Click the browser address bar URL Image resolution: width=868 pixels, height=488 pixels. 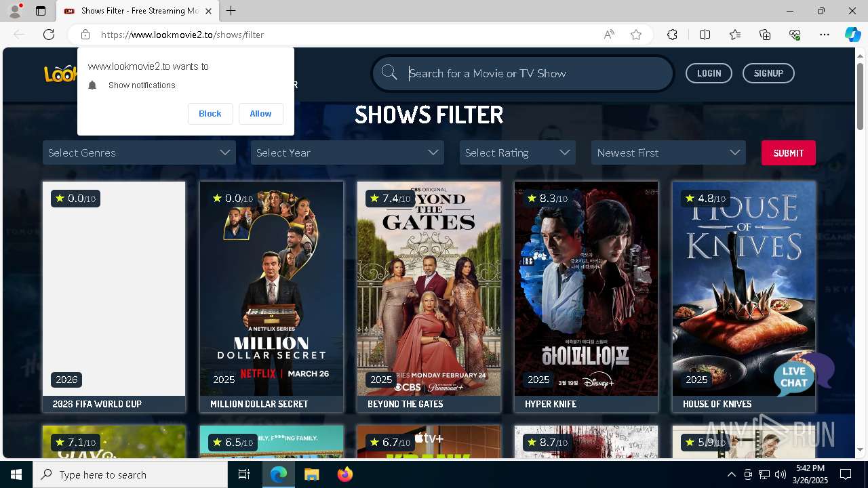click(182, 35)
